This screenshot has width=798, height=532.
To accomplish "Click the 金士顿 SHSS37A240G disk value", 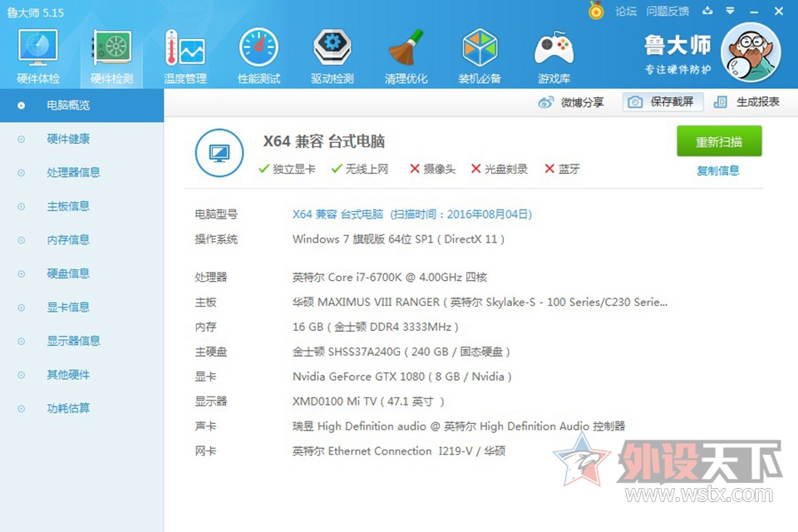I will pyautogui.click(x=401, y=352).
